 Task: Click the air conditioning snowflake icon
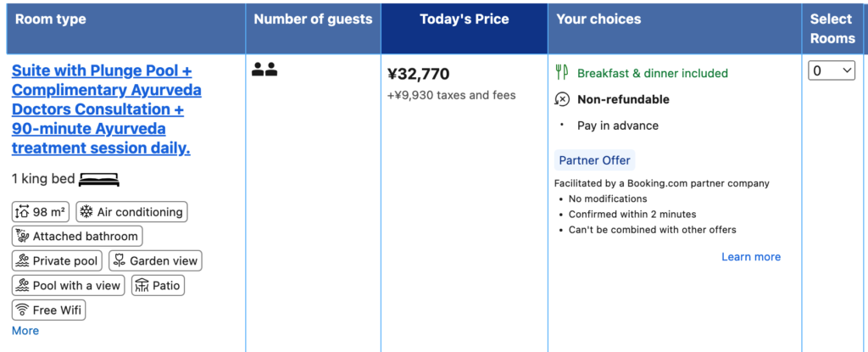pyautogui.click(x=86, y=212)
